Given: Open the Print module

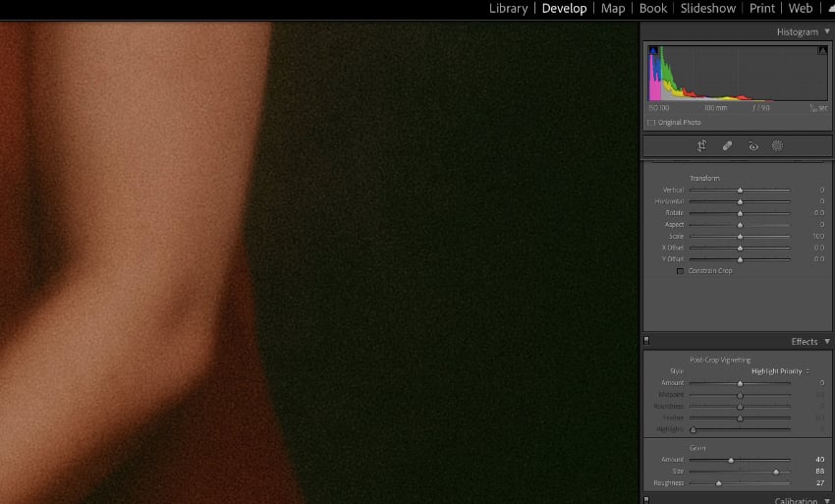Looking at the screenshot, I should pos(762,9).
